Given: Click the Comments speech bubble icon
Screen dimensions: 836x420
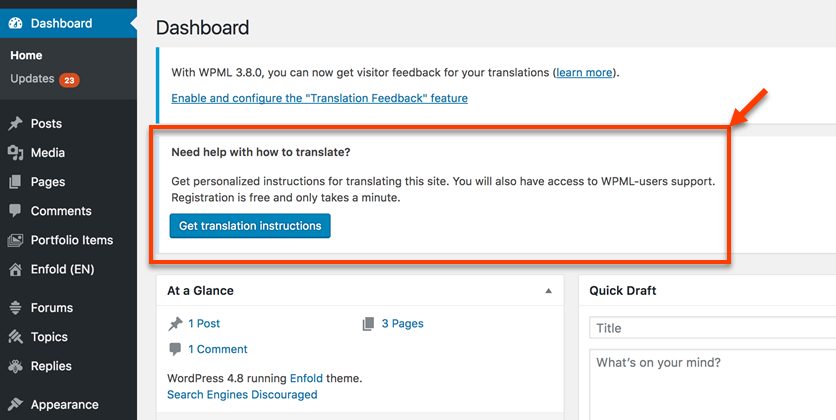Looking at the screenshot, I should click(15, 211).
